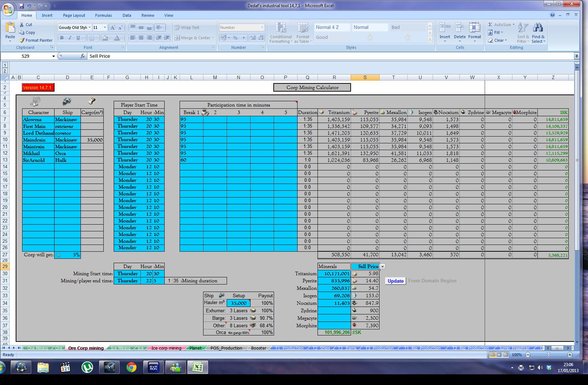Click the Fill Color paint bucket swatch
Screen dimensions: 588x385
click(x=105, y=38)
